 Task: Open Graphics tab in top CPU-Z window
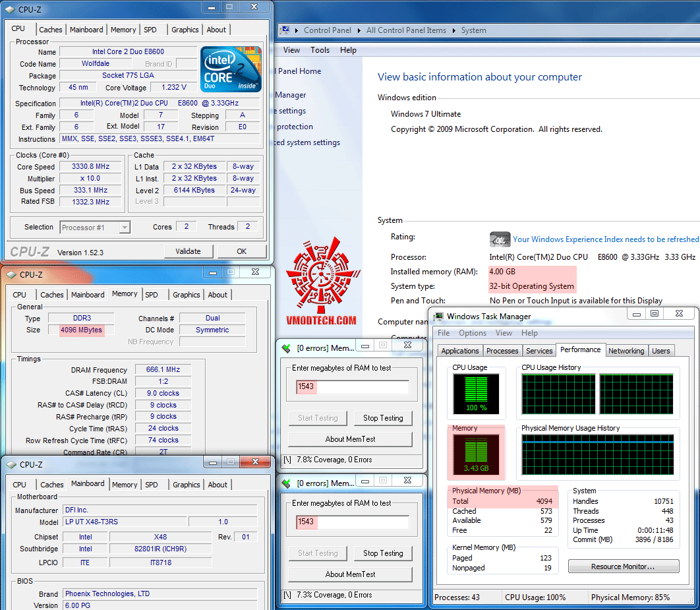[185, 30]
